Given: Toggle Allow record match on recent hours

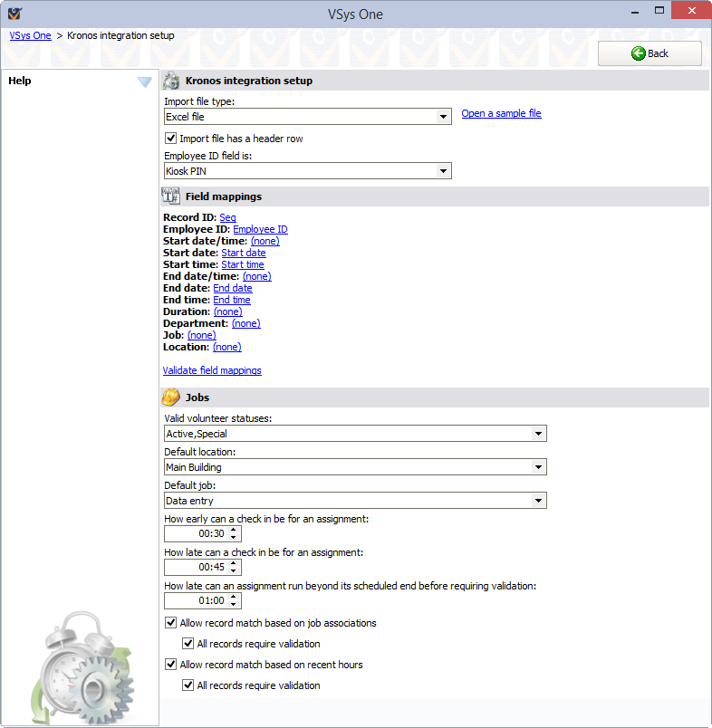Looking at the screenshot, I should 171,665.
